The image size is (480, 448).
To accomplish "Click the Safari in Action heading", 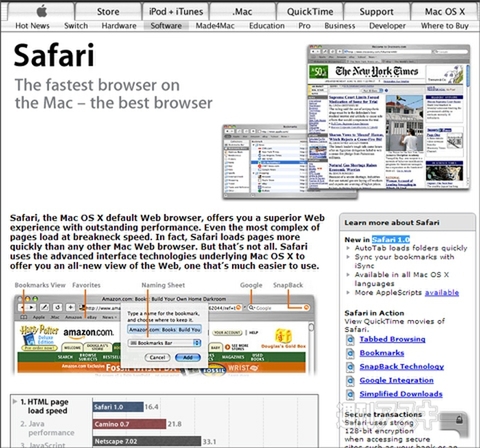I will coord(374,313).
